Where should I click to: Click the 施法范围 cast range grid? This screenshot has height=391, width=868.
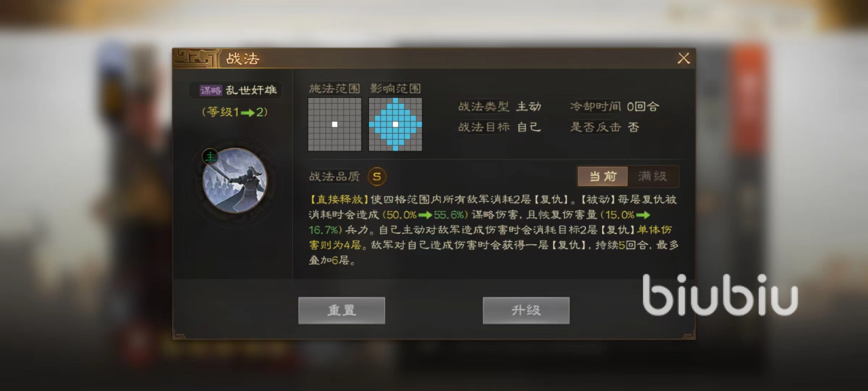[334, 124]
